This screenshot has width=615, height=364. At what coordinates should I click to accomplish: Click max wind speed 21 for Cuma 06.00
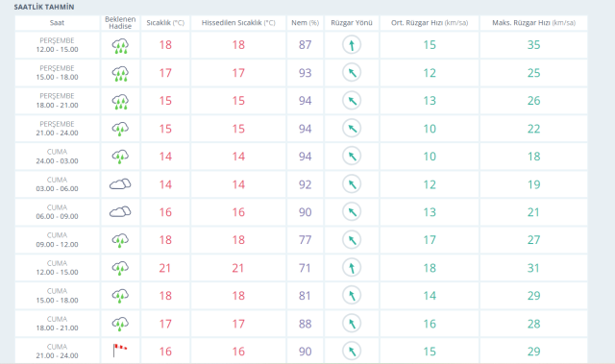[534, 212]
